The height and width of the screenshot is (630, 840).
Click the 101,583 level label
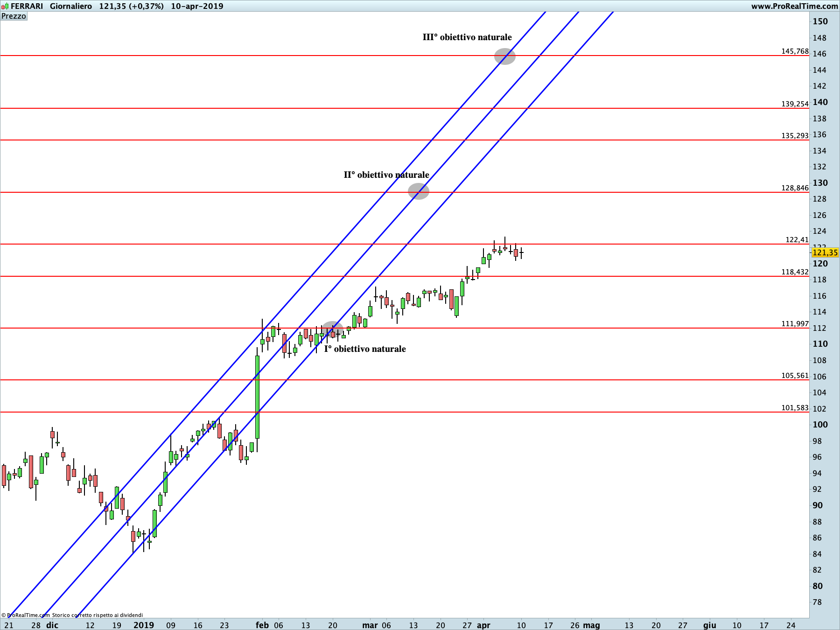795,408
